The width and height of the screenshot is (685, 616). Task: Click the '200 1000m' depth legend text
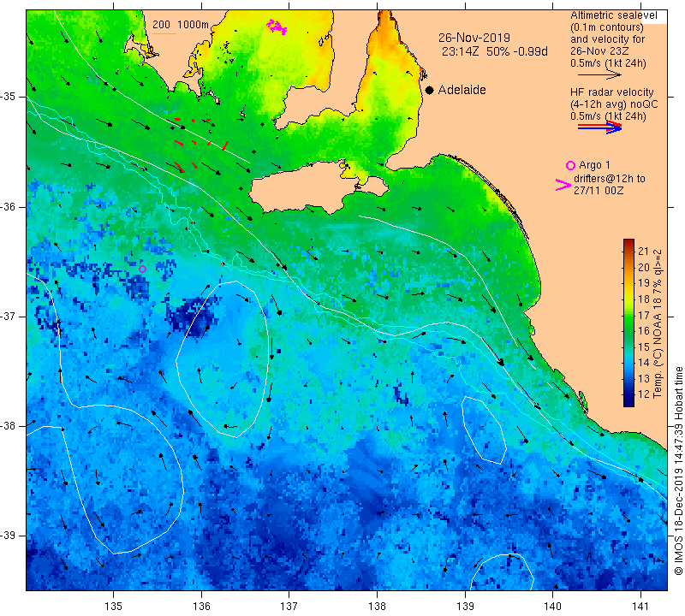tap(181, 25)
